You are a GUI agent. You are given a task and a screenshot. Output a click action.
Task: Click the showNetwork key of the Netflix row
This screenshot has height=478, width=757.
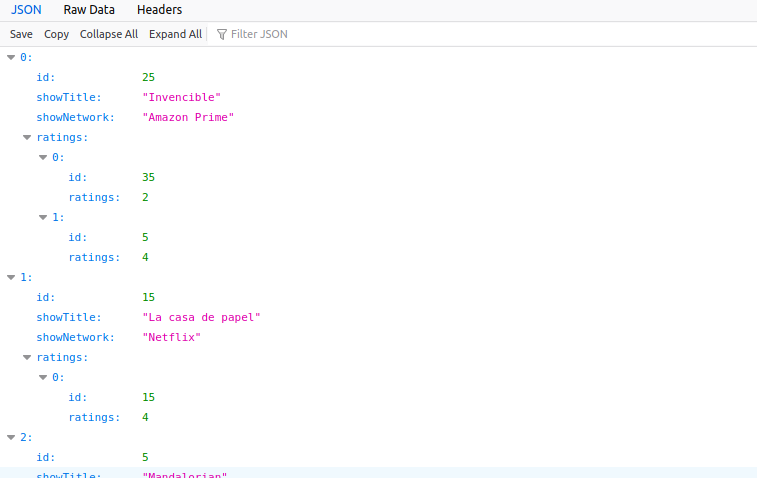pyautogui.click(x=76, y=337)
